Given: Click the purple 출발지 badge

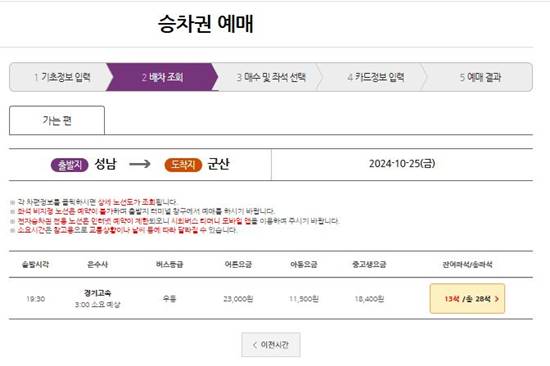Looking at the screenshot, I should pos(69,165).
